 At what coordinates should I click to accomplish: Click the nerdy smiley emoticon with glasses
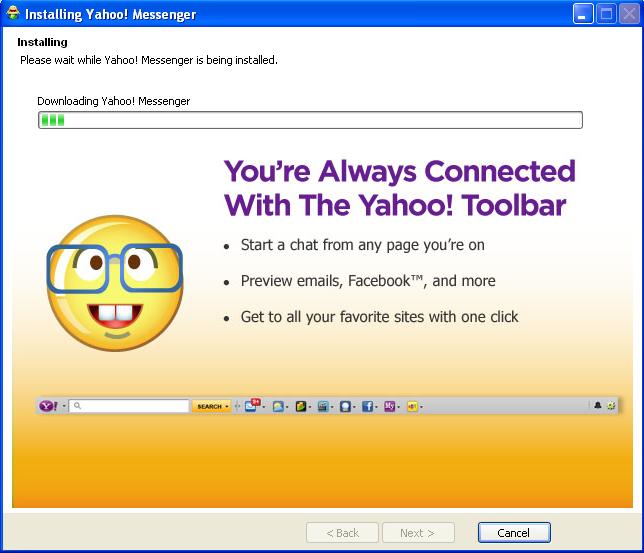tap(114, 282)
